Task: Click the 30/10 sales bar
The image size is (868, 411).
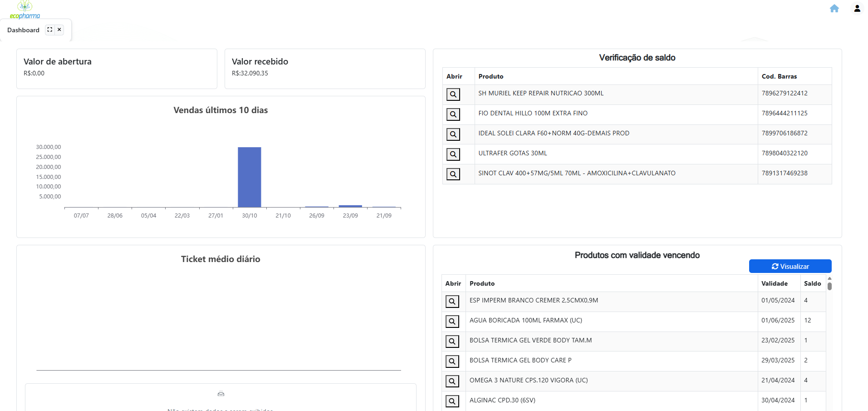Action: point(250,177)
